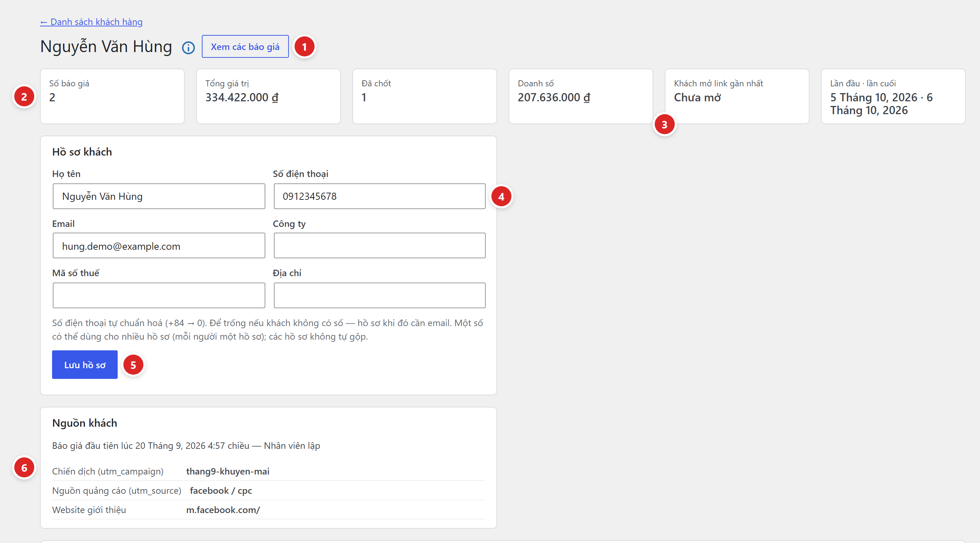Screen dimensions: 980x543
Task: Select the Email input field
Action: (x=159, y=246)
